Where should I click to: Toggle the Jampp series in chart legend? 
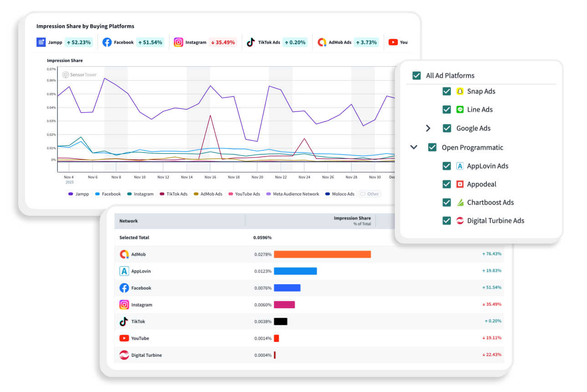[x=79, y=194]
